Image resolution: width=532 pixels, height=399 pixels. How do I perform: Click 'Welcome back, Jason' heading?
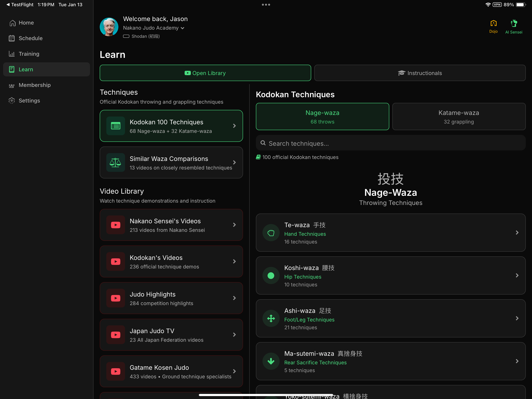(155, 19)
